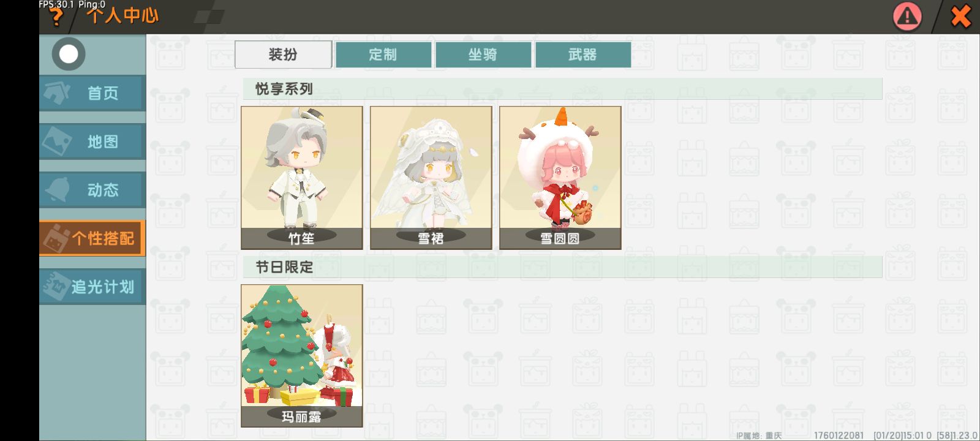This screenshot has height=441, width=980.
Task: Tap the map picture icon beside 地图
Action: point(57,141)
